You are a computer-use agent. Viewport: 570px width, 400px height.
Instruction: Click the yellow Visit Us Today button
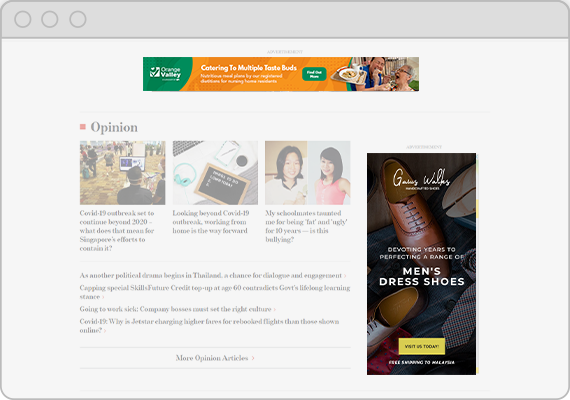pos(422,347)
